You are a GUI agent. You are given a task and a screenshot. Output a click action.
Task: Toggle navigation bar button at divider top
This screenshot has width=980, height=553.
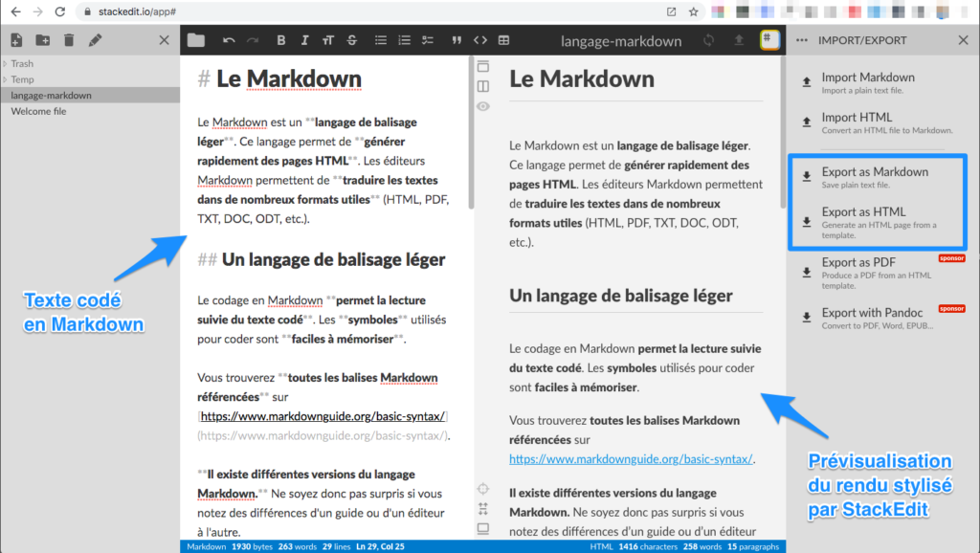483,66
